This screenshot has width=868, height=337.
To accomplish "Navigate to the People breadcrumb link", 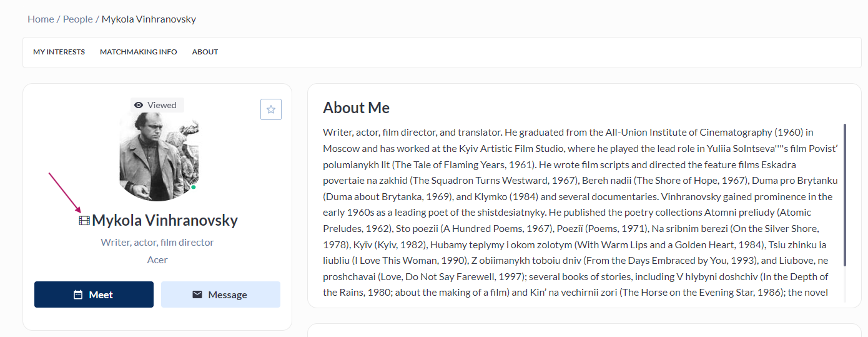I will pos(78,19).
